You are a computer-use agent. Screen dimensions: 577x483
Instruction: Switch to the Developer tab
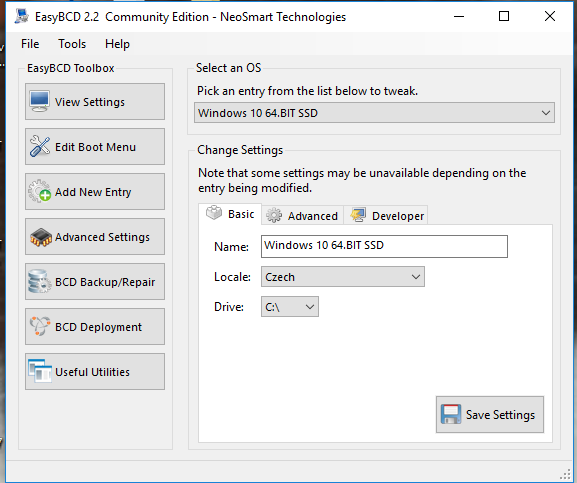pyautogui.click(x=386, y=216)
